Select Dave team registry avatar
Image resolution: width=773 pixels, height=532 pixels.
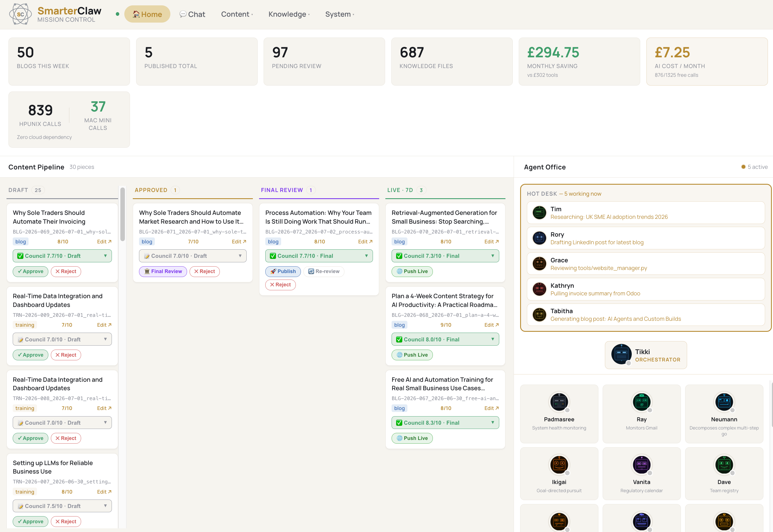pyautogui.click(x=724, y=464)
